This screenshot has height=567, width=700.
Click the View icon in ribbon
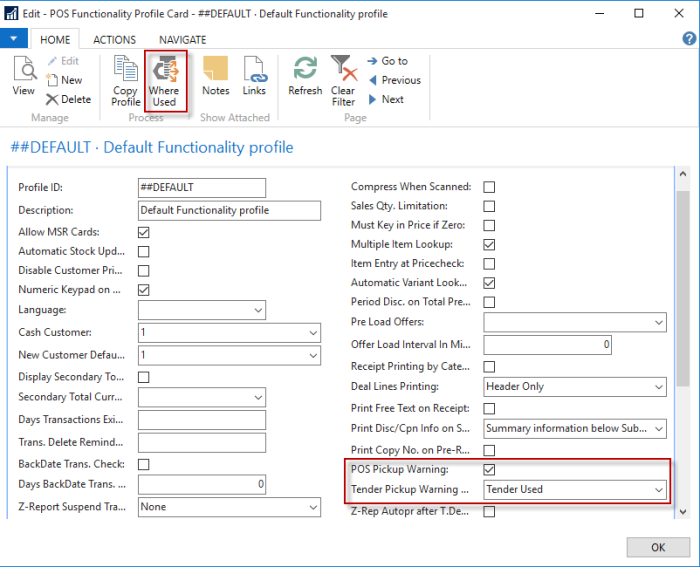23,78
